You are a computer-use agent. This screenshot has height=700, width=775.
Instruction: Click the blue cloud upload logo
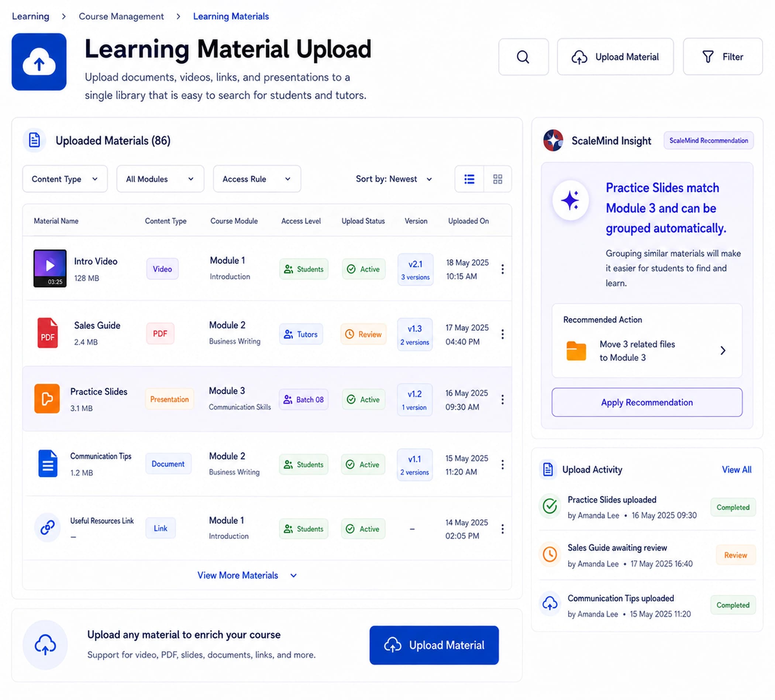(39, 62)
